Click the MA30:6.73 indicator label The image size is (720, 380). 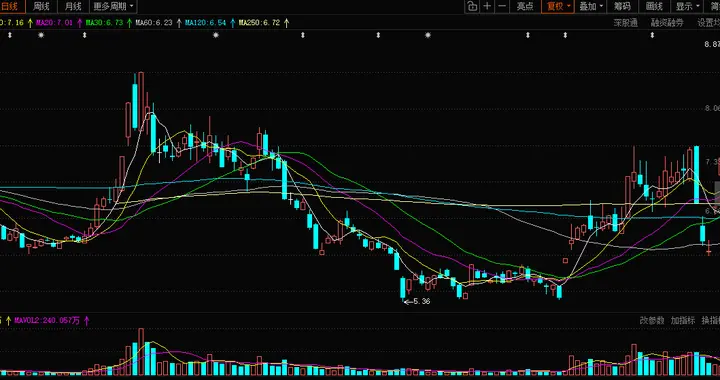pyautogui.click(x=105, y=22)
